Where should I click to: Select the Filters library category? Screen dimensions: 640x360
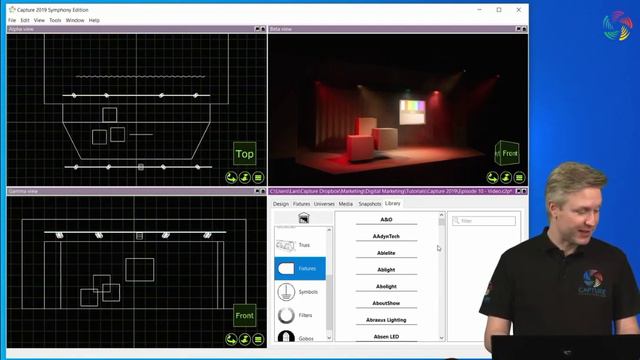coord(300,315)
